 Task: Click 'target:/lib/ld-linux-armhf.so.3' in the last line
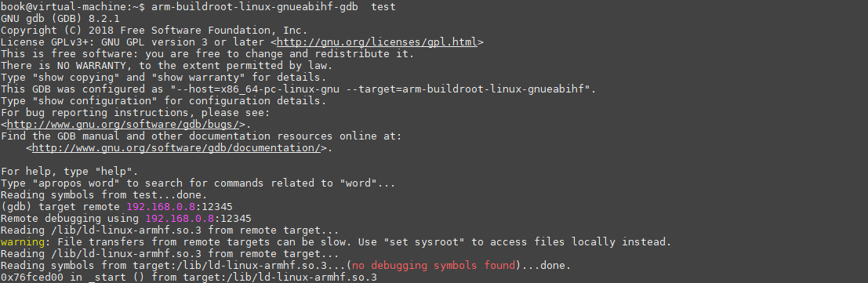(x=280, y=277)
